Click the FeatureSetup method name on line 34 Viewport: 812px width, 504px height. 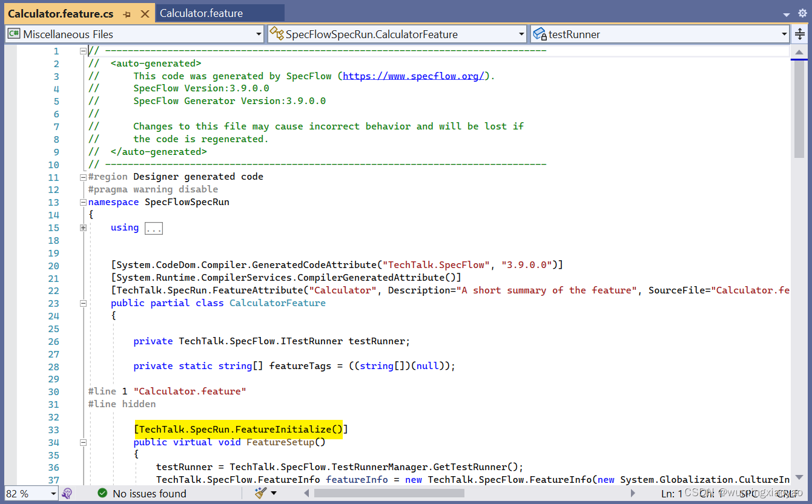click(x=280, y=442)
